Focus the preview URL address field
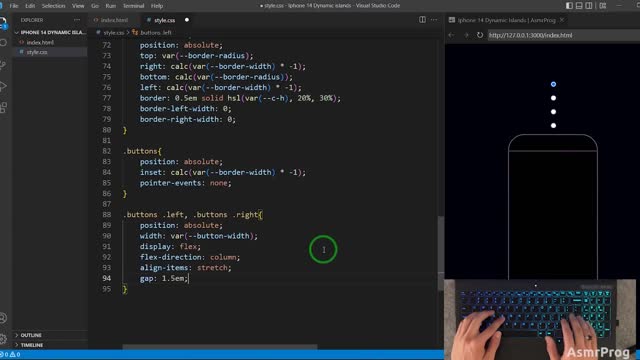This screenshot has width=640, height=360. point(563,35)
